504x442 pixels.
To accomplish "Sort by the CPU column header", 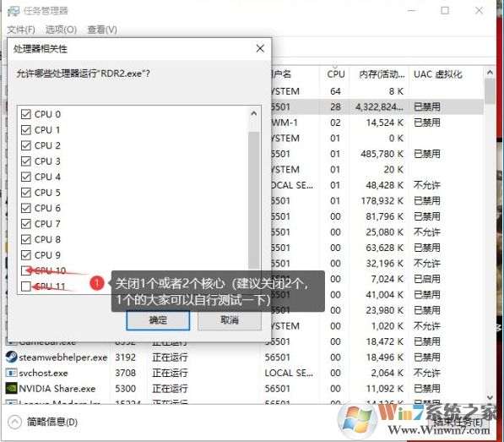I will 335,74.
